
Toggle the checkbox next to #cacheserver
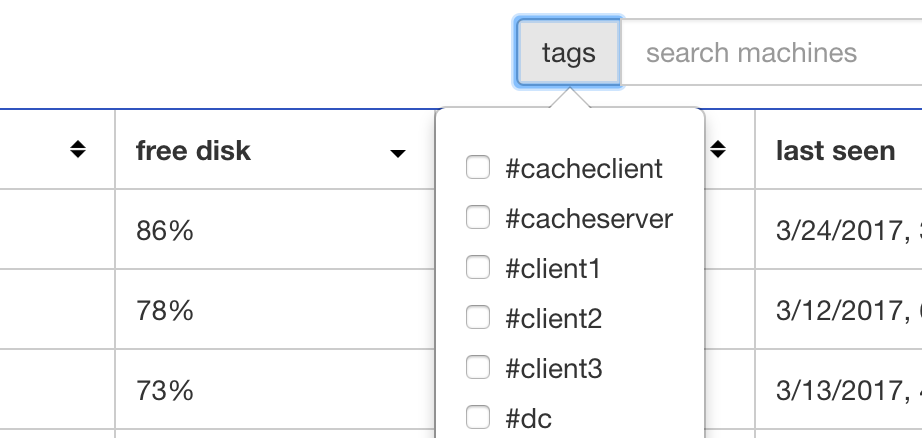[x=479, y=218]
